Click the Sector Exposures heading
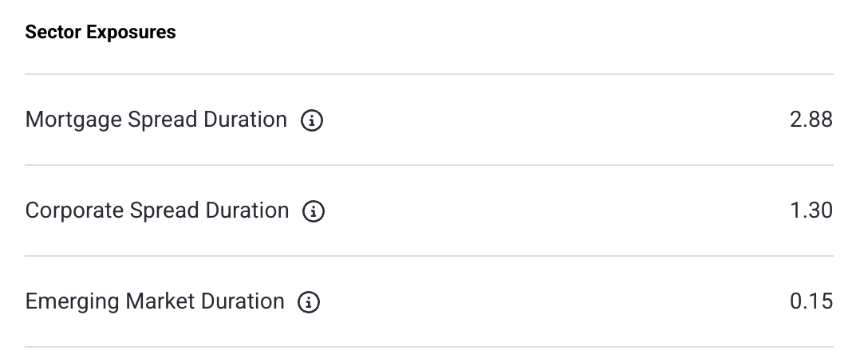The width and height of the screenshot is (868, 362). point(101,33)
